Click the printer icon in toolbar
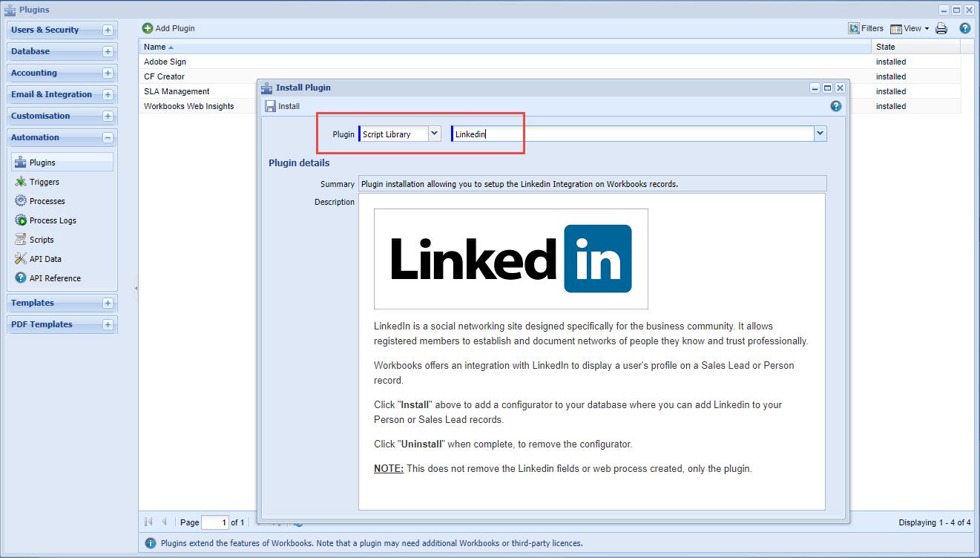The height and width of the screenshot is (558, 980). click(x=941, y=28)
